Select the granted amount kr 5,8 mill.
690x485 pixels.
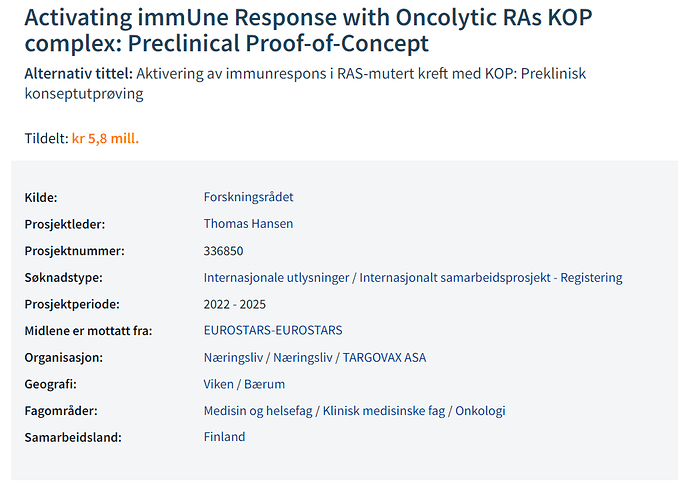tap(105, 139)
